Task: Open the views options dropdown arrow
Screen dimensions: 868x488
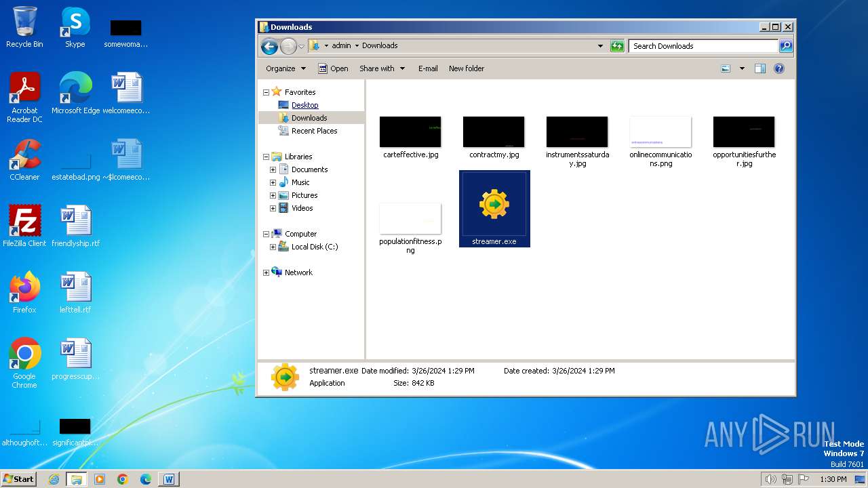Action: [x=741, y=68]
